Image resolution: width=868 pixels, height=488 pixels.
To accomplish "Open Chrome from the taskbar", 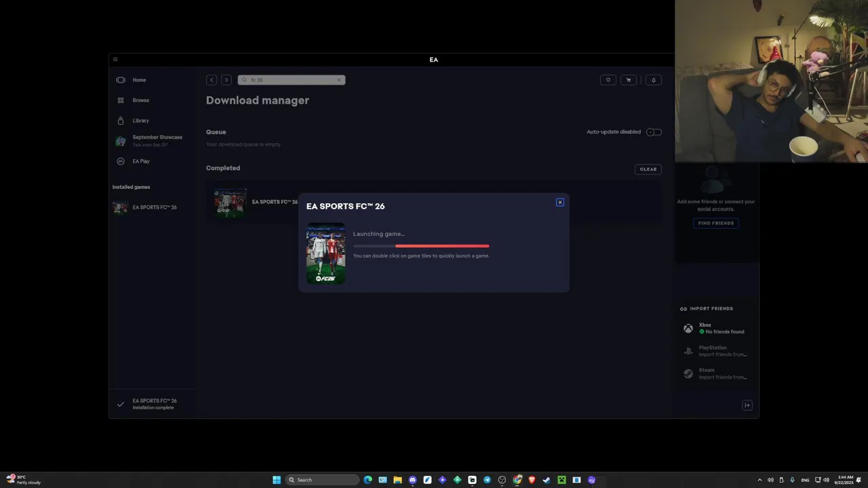I will click(517, 480).
